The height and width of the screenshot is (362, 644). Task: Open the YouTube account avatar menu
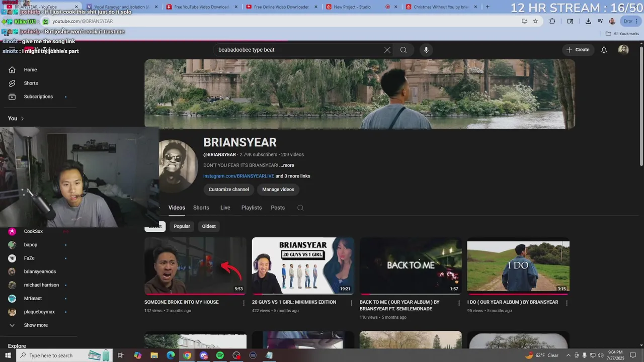point(623,50)
